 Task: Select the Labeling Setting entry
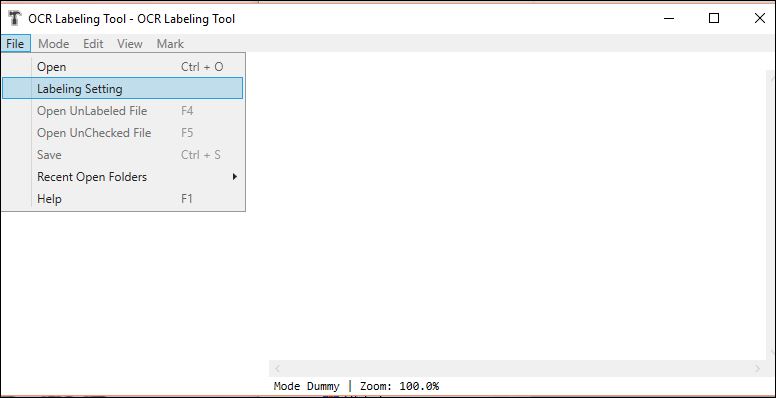(x=123, y=88)
